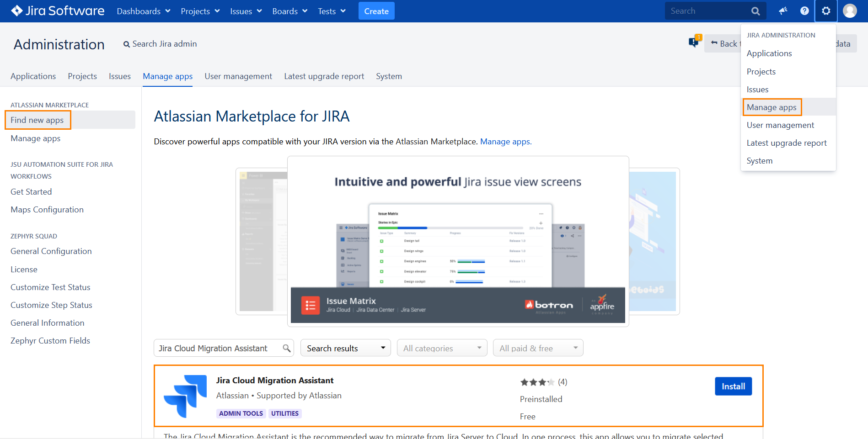Image resolution: width=868 pixels, height=439 pixels.
Task: Switch to the Applications tab
Action: click(33, 76)
